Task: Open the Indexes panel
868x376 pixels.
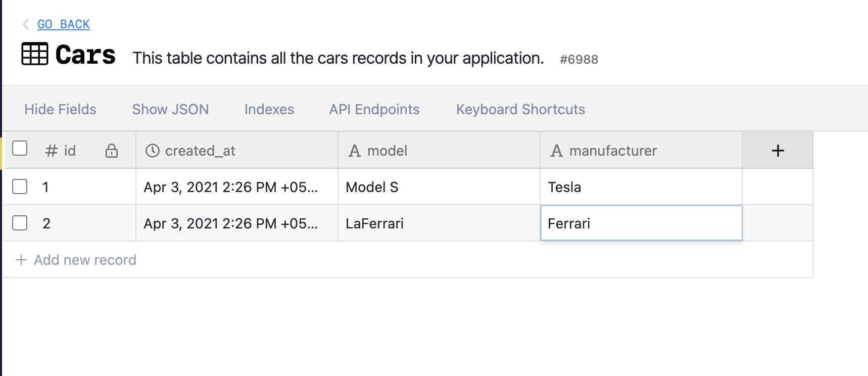Action: (x=269, y=109)
